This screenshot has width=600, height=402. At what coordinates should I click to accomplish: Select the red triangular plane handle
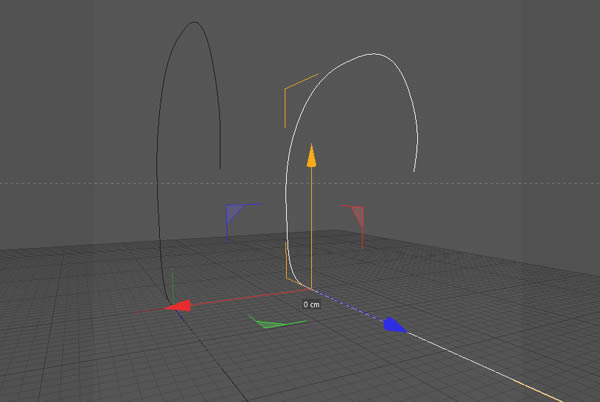[x=358, y=216]
